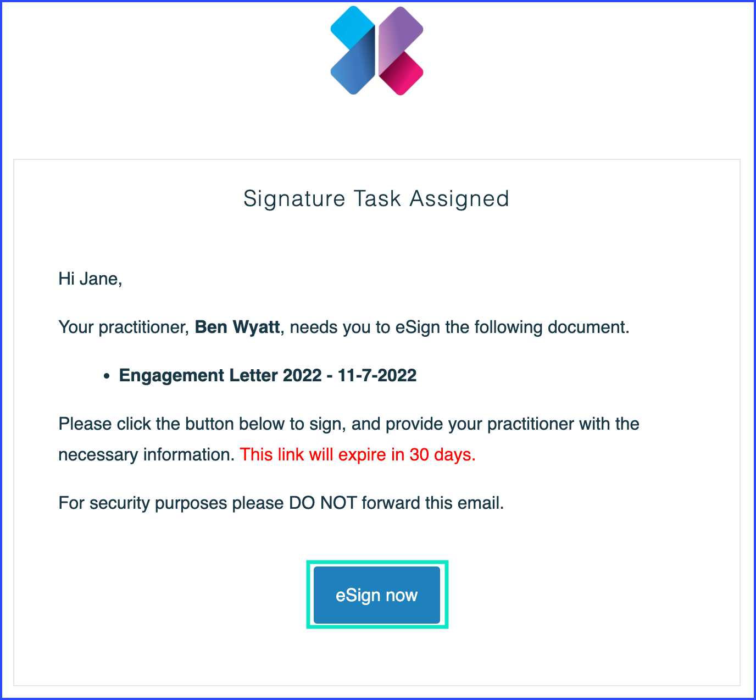
Task: Click the Hi Jane greeting
Action: pyautogui.click(x=90, y=279)
